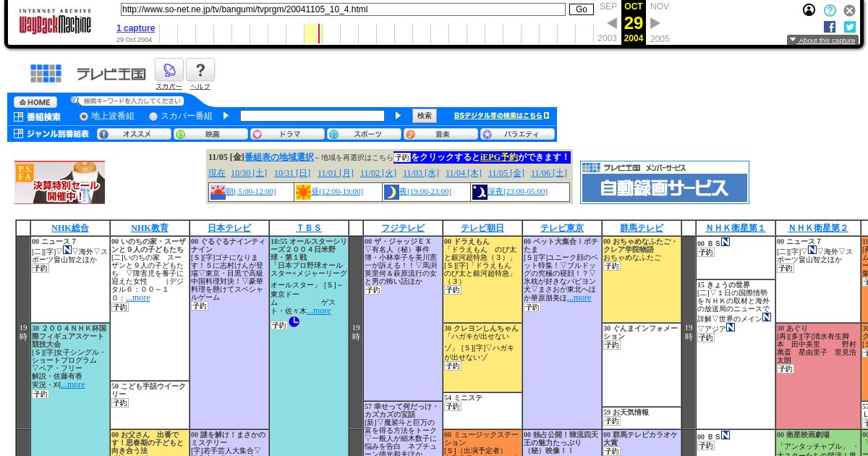Open the スポーツ genre tab
This screenshot has width=868, height=456.
click(364, 134)
